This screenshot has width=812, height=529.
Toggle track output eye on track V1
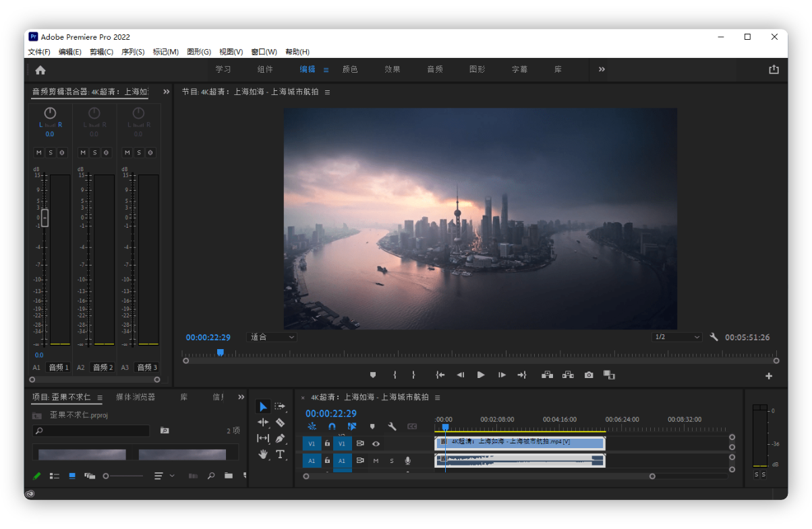point(376,443)
